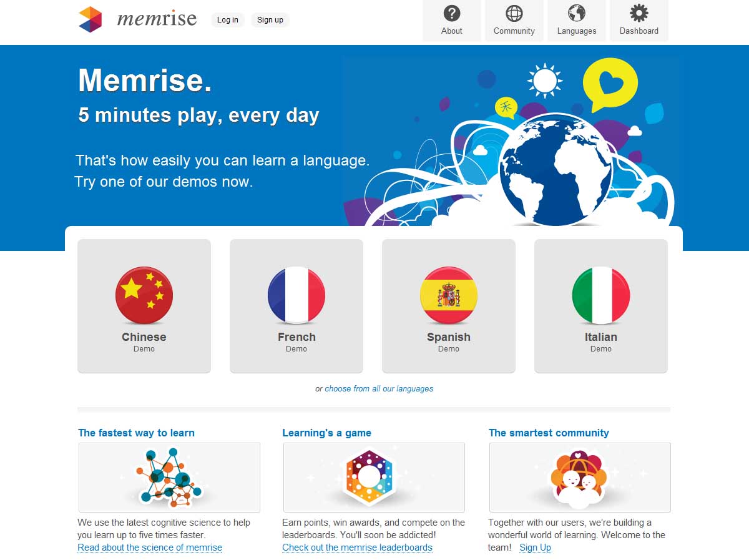
Task: Open the Community globe wireframe icon
Action: click(x=514, y=12)
